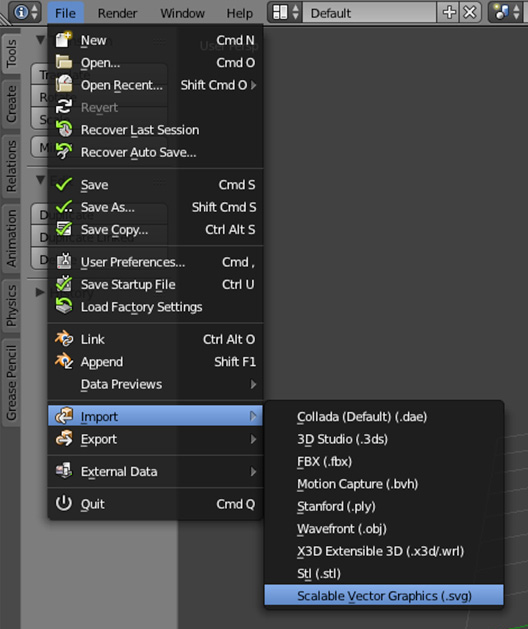Select Scalable Vector Graphics (.svg) import
The height and width of the screenshot is (629, 528).
384,596
